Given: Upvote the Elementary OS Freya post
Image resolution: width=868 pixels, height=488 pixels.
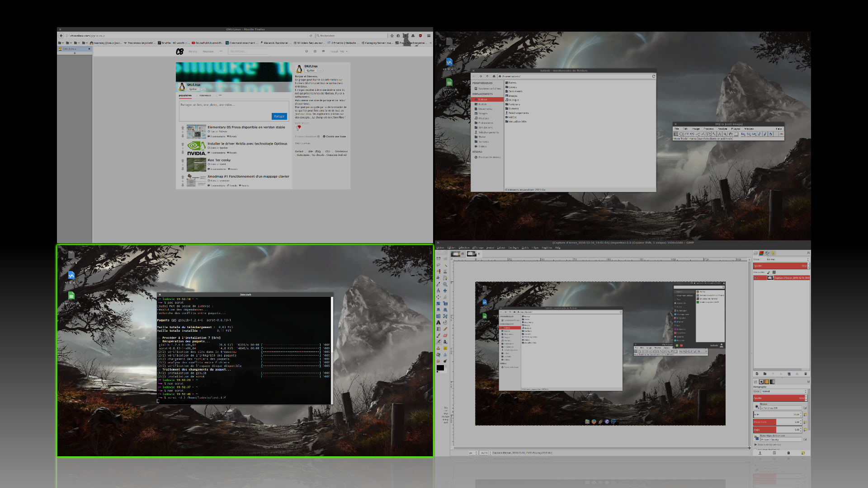Looking at the screenshot, I should (x=183, y=128).
